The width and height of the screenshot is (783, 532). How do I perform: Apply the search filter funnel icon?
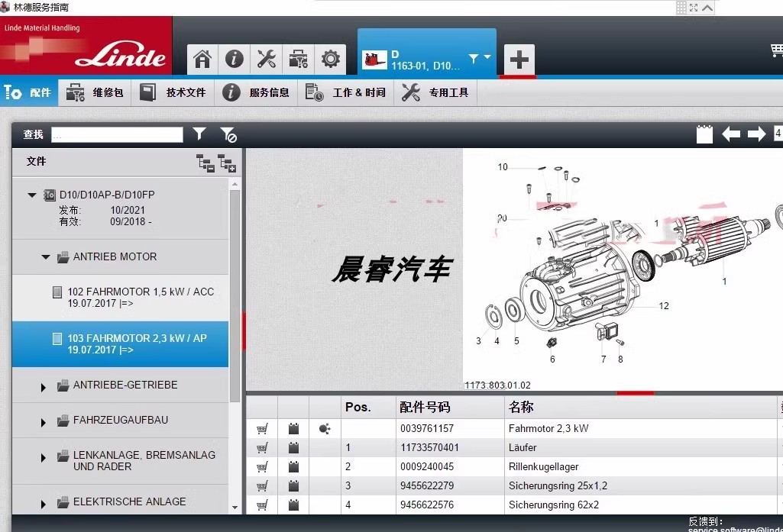pyautogui.click(x=199, y=134)
